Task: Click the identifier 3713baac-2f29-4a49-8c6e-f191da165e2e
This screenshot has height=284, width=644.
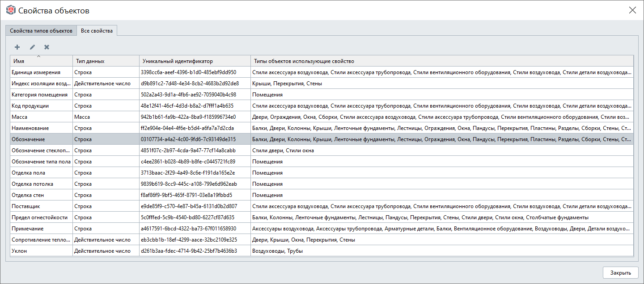Action: (x=188, y=173)
